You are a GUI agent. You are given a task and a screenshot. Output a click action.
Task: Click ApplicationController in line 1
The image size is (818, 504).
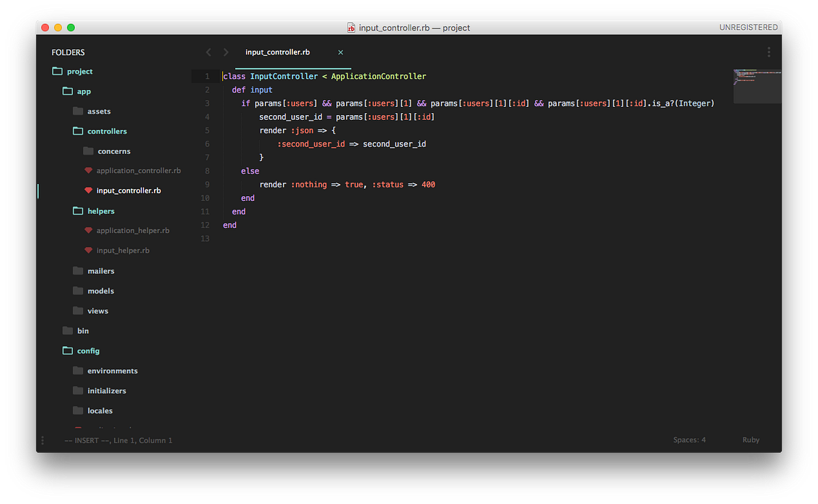pyautogui.click(x=378, y=76)
